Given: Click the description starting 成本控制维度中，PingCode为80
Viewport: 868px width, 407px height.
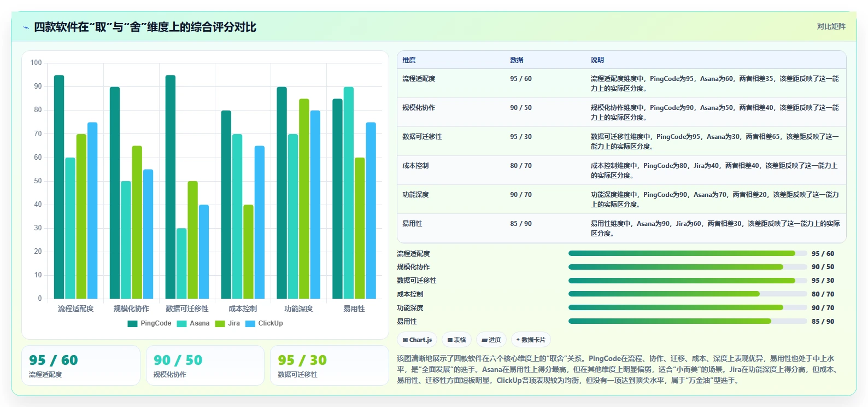Looking at the screenshot, I should pos(714,171).
